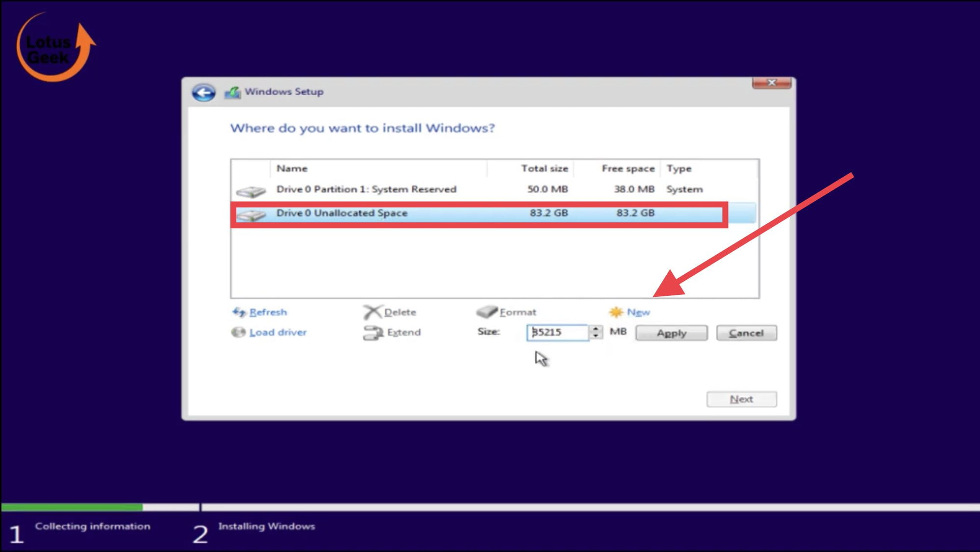Screen dimensions: 980x552
Task: Click the Format link
Action: pyautogui.click(x=518, y=312)
